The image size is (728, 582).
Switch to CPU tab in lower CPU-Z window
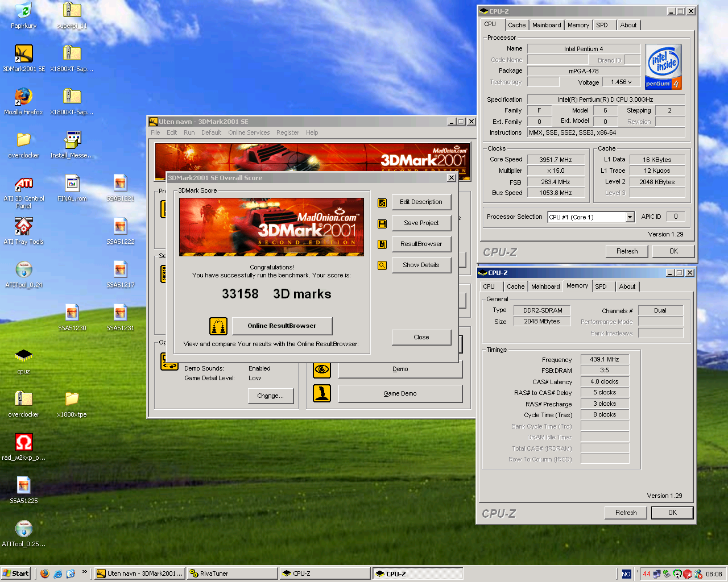[489, 286]
